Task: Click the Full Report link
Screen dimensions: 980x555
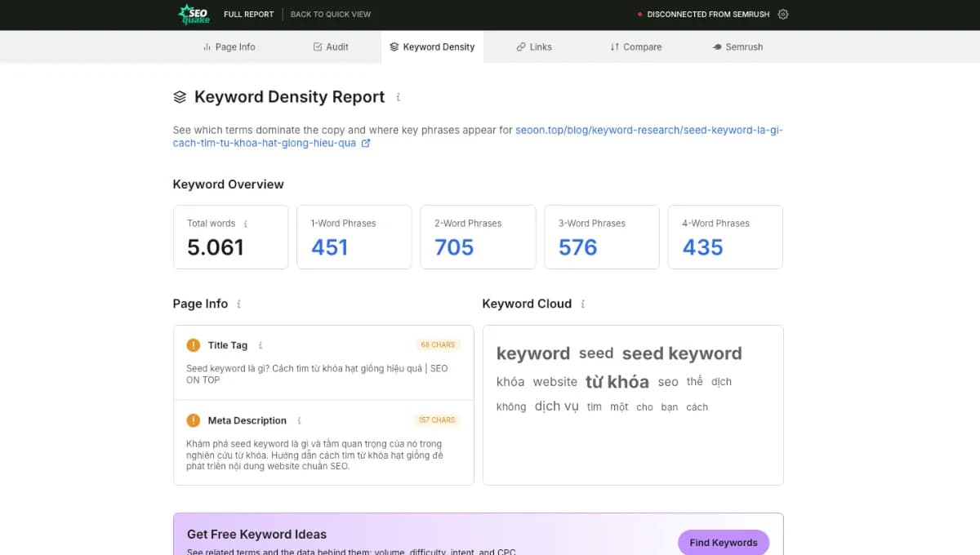Action: (x=249, y=15)
